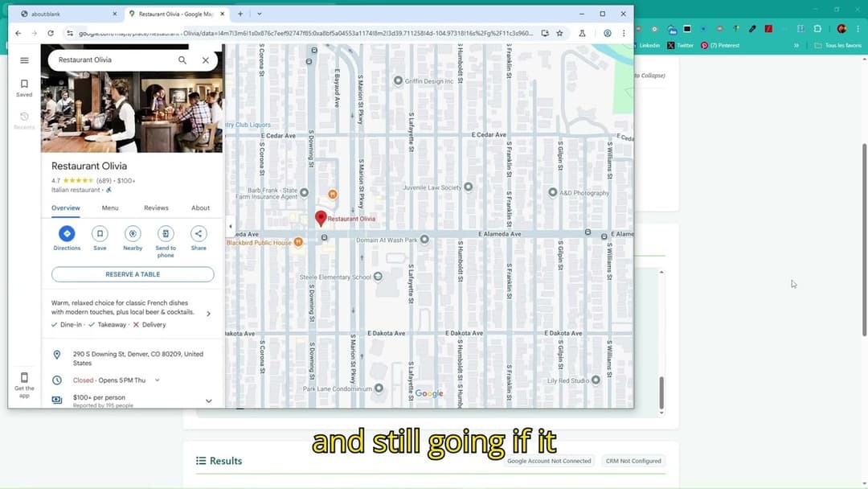This screenshot has height=489, width=868.
Task: Select Barb Frank State Farm marker
Action: (x=305, y=193)
